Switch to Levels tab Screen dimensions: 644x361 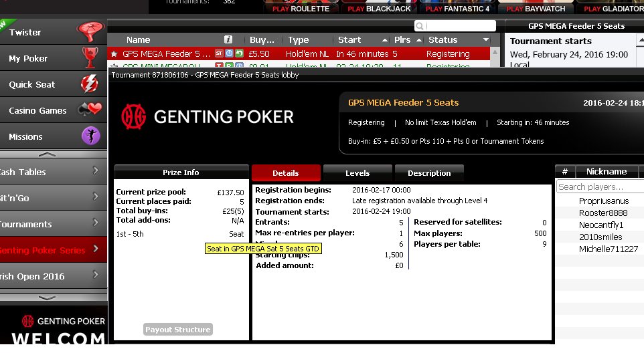point(357,173)
